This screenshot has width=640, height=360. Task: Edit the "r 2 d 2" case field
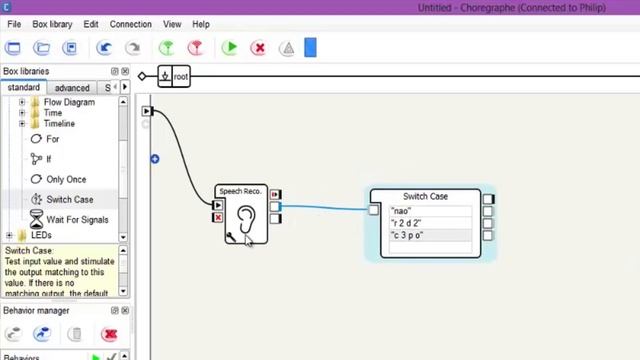click(x=430, y=223)
